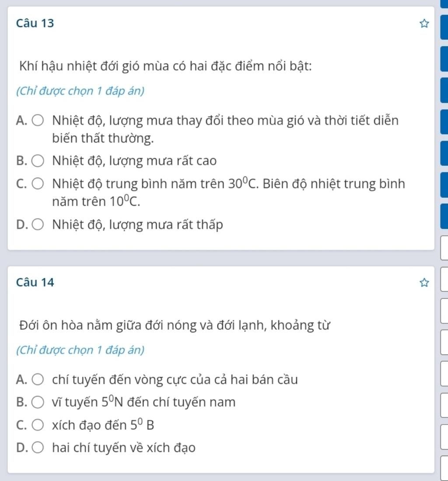Choose option B 'vĩ tuyến 5°N đến chí tuyến nam'

click(38, 402)
